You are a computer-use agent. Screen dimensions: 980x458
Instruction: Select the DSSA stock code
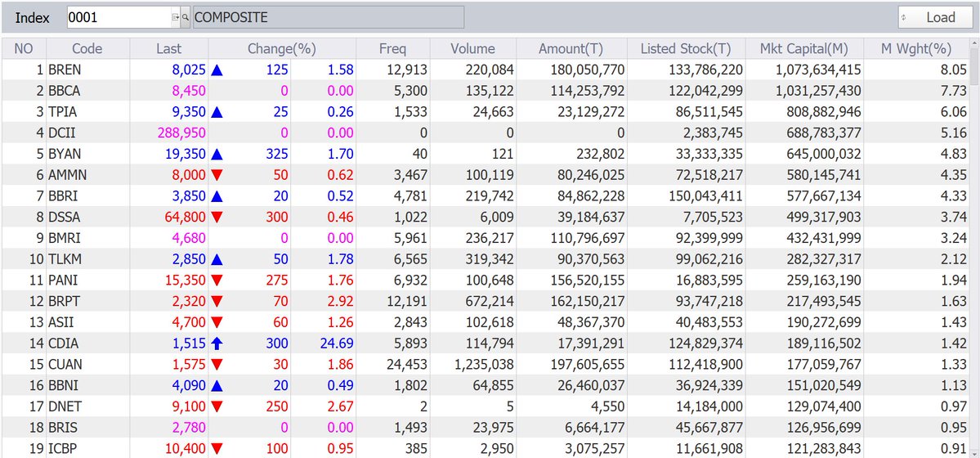(x=64, y=217)
